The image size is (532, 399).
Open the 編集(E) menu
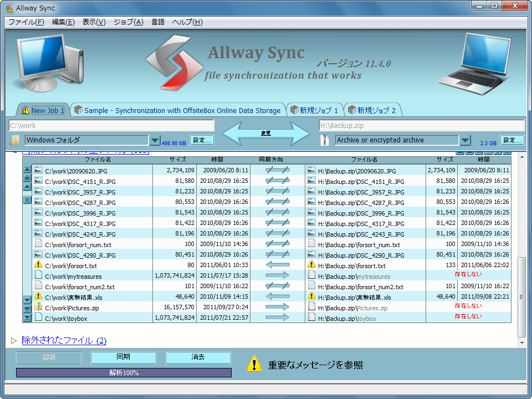[63, 22]
